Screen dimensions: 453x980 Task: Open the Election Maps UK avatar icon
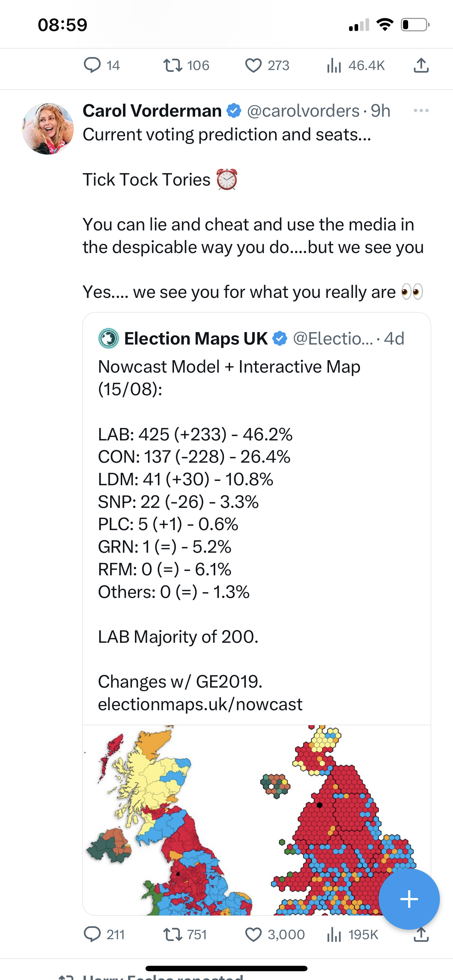[x=108, y=338]
